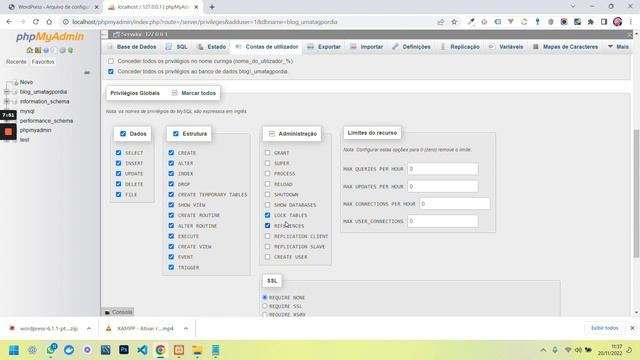Image resolution: width=640 pixels, height=360 pixels.
Task: Open the Base de Dados tab
Action: pyautogui.click(x=131, y=47)
